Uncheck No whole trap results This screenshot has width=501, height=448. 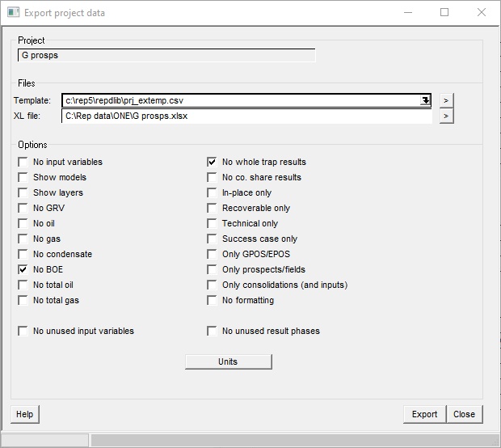tap(213, 162)
